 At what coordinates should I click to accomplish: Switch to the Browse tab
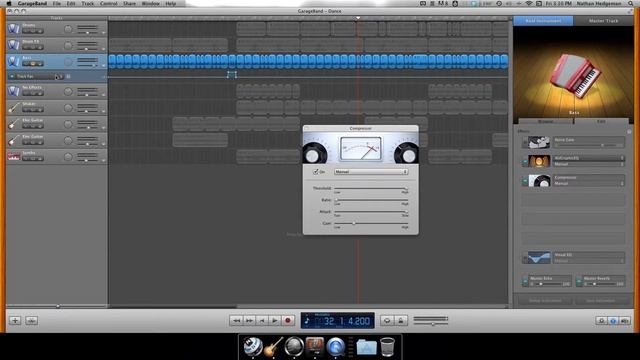pyautogui.click(x=546, y=121)
